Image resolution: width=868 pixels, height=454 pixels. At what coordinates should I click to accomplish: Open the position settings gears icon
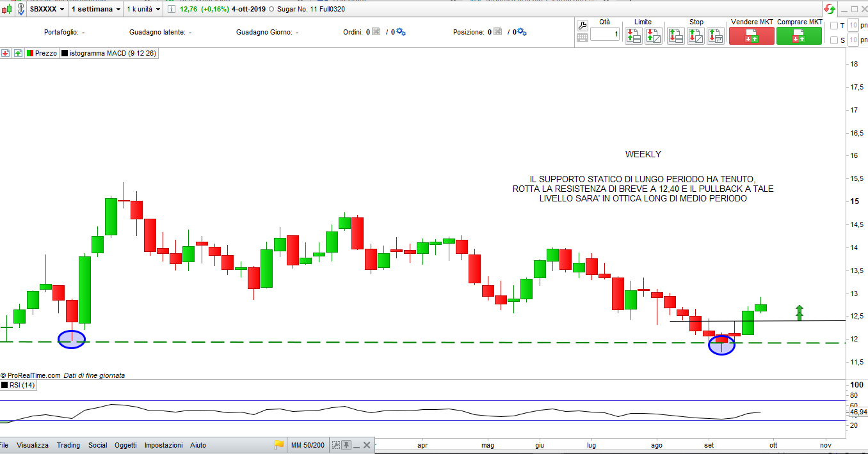(522, 32)
